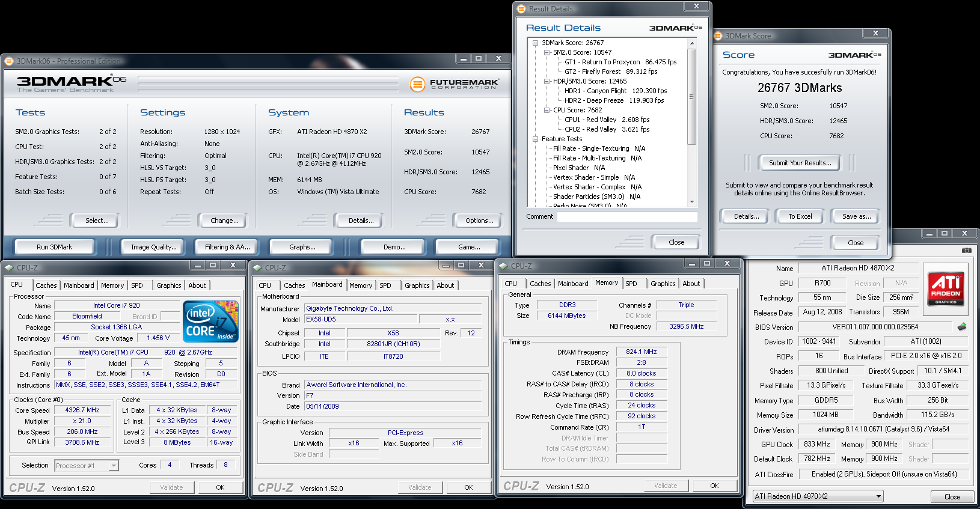
Task: Launch the Demo... button
Action: 394,247
